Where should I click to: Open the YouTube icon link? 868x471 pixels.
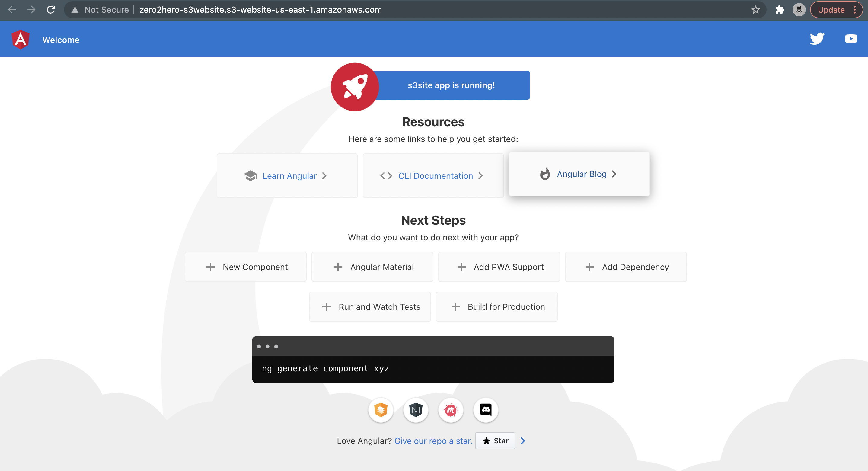pyautogui.click(x=851, y=39)
